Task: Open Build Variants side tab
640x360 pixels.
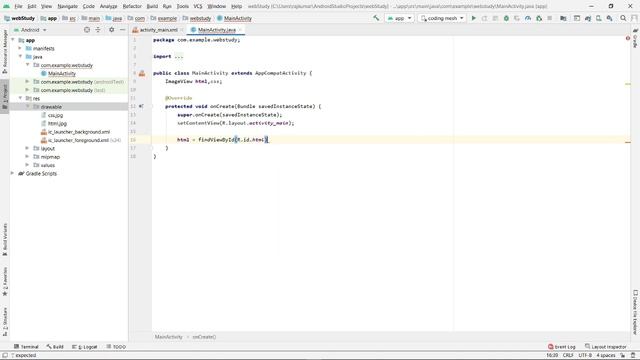Action: pos(5,240)
